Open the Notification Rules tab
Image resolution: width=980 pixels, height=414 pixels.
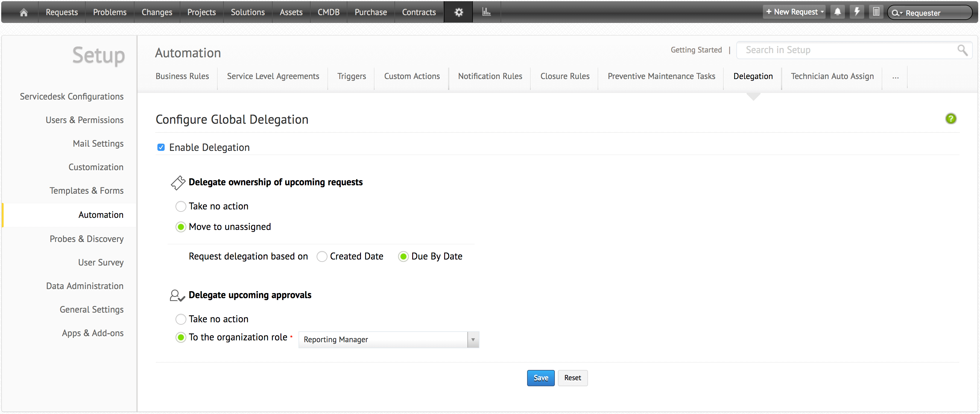pos(490,77)
